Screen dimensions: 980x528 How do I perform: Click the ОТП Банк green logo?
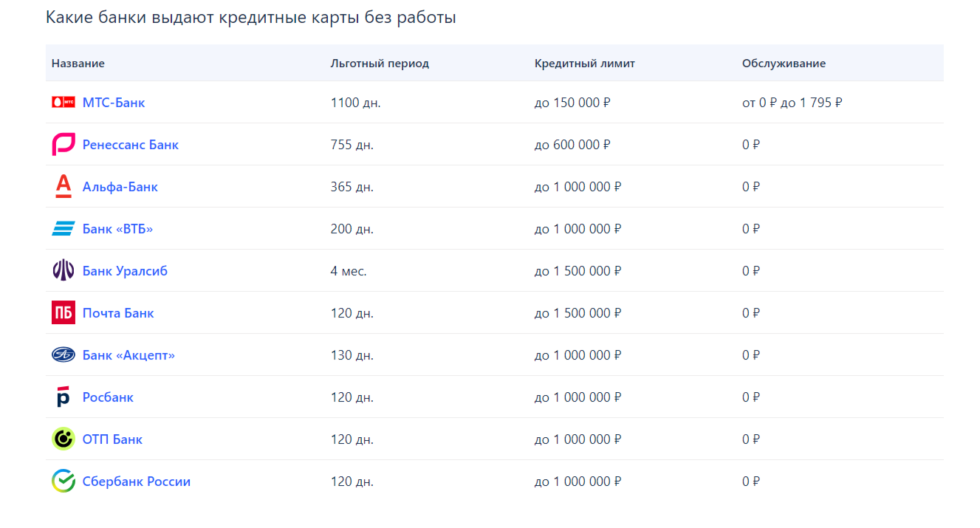[x=64, y=439]
